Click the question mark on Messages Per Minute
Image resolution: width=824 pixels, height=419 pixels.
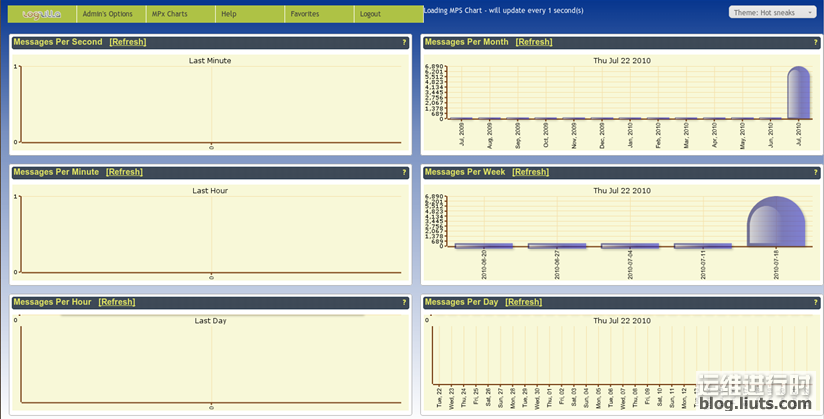click(404, 173)
